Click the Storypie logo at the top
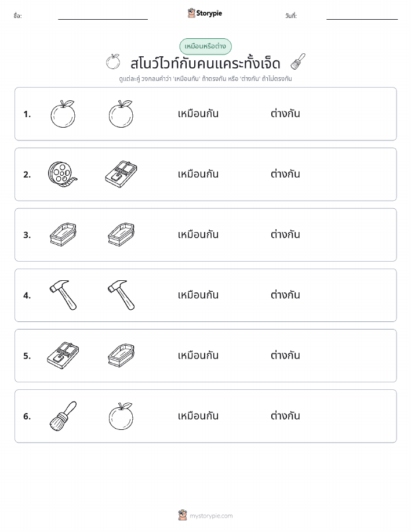This screenshot has height=532, width=411. (205, 13)
